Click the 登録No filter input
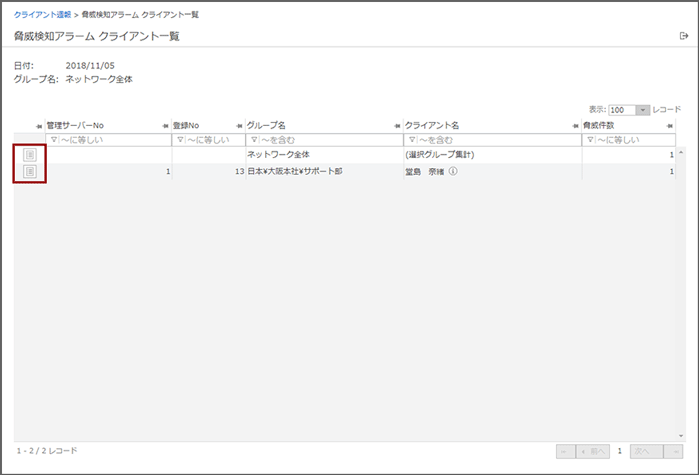Image resolution: width=699 pixels, height=475 pixels. coord(209,140)
